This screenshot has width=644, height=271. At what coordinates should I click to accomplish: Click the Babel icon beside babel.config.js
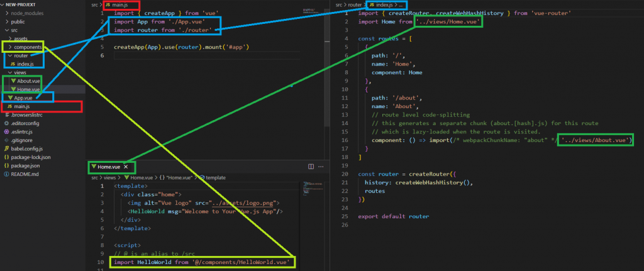(x=6, y=148)
